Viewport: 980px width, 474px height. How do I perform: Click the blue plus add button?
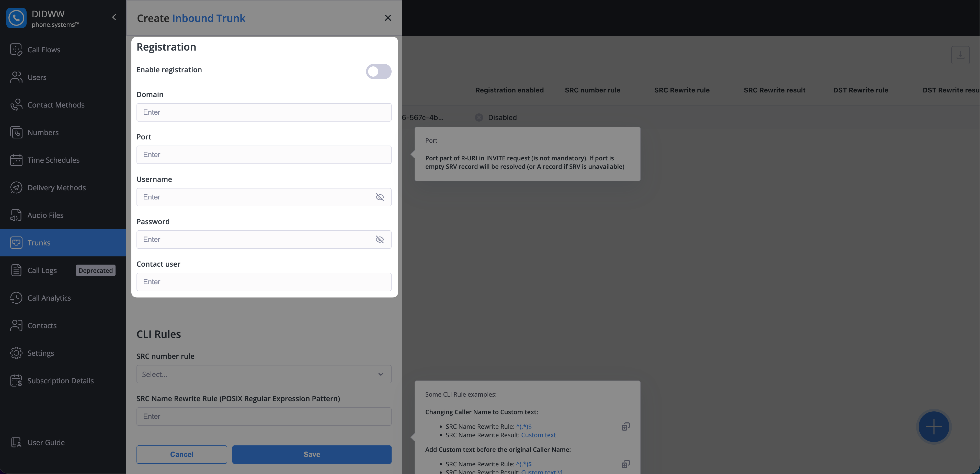coord(933,426)
